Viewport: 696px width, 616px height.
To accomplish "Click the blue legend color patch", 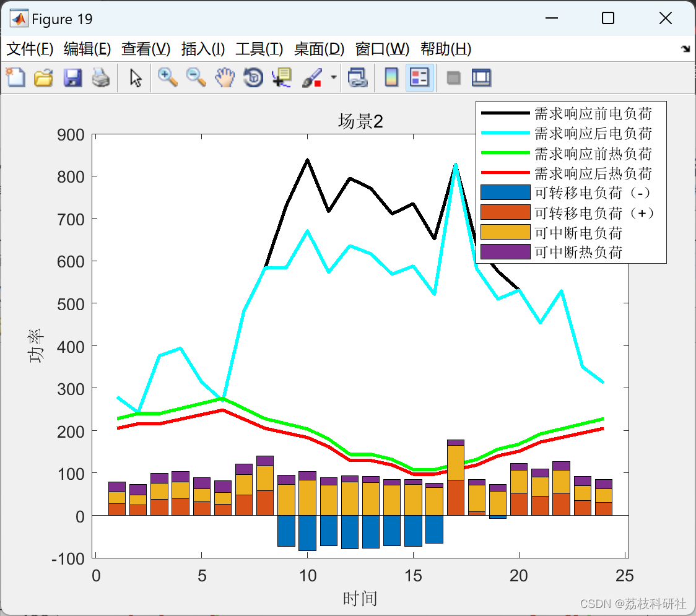I will point(505,192).
